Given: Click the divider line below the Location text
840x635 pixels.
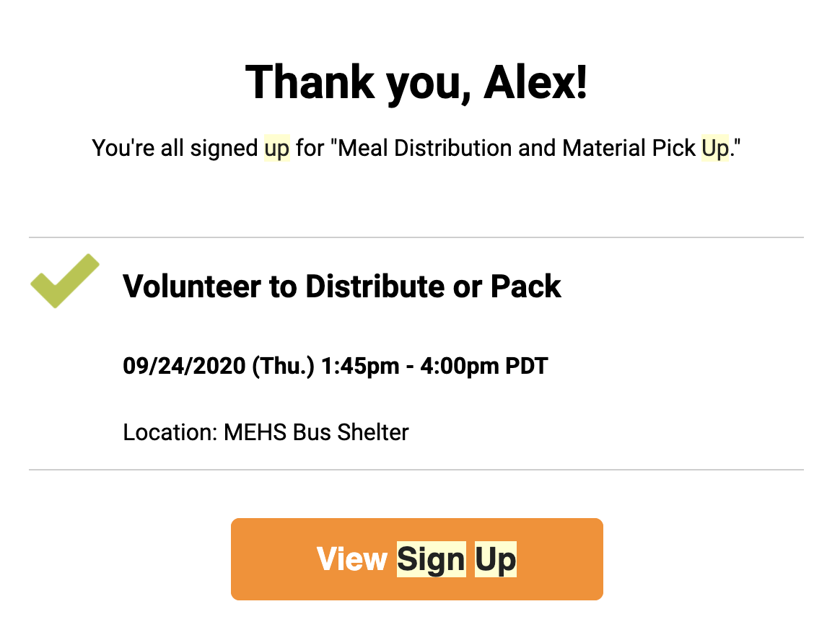Looking at the screenshot, I should point(416,470).
